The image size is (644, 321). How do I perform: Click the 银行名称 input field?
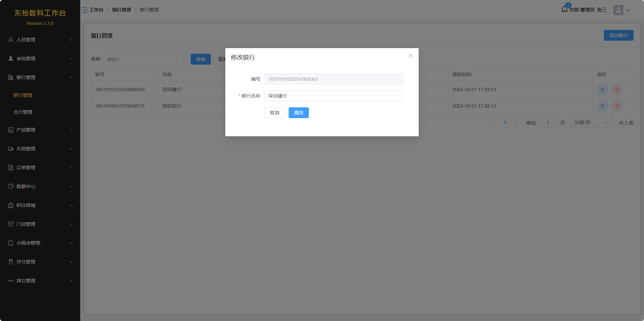coord(333,96)
